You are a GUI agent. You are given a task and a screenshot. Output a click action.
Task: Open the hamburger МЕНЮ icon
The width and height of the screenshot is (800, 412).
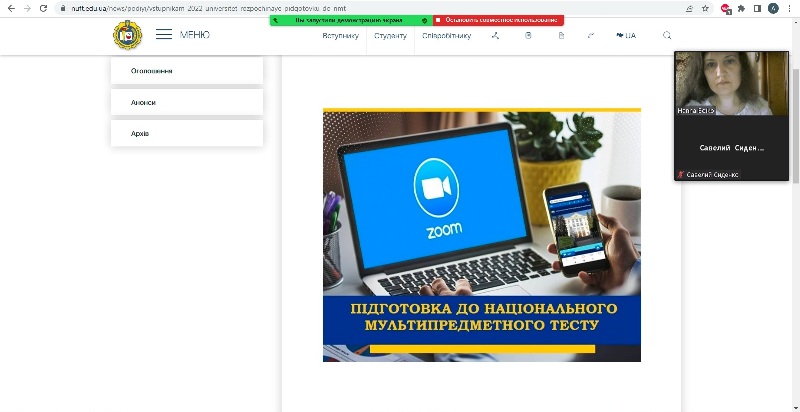pos(164,35)
